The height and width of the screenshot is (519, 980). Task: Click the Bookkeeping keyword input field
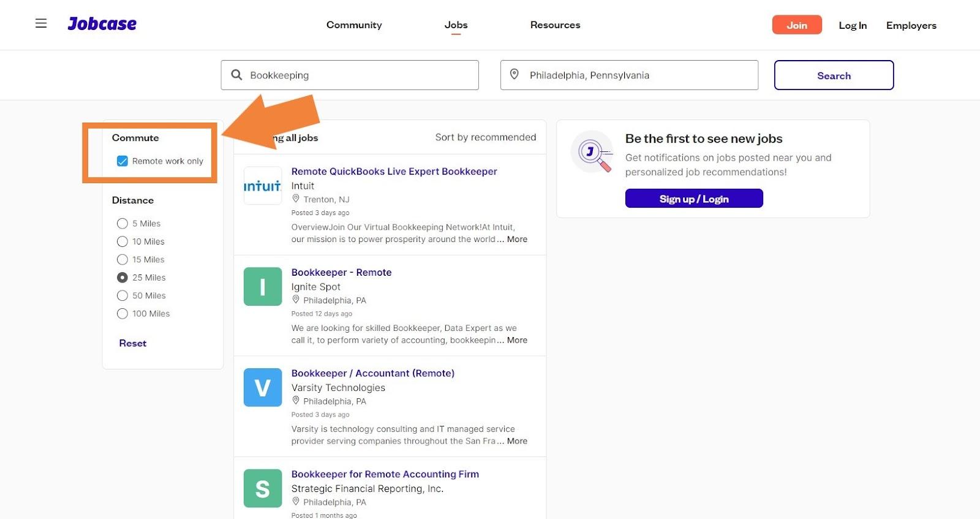(350, 75)
